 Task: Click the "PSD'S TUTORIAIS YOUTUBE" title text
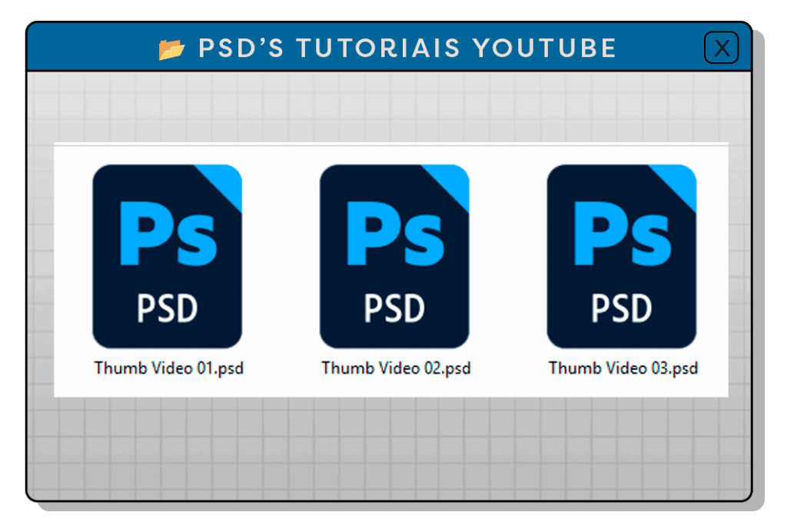[407, 48]
